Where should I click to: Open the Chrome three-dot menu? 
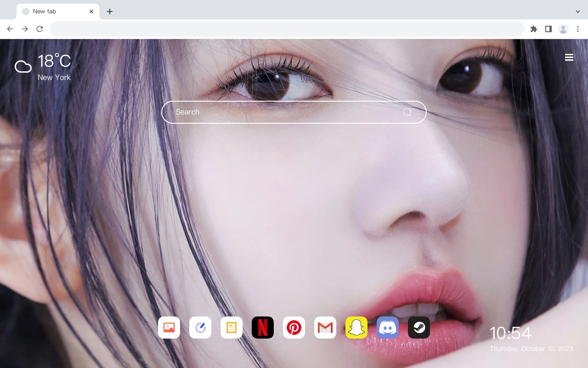tap(578, 29)
